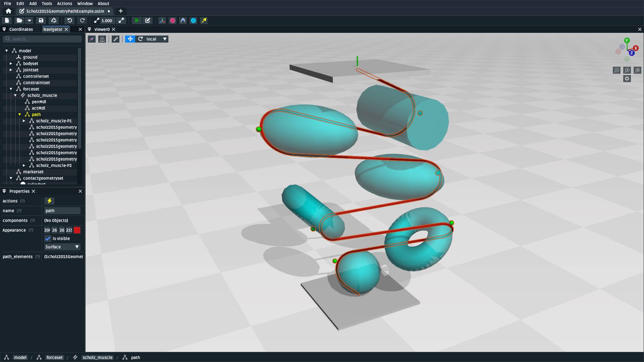Screen dimensions: 644x362
Task: Click the navigator search field
Action: 43,39
